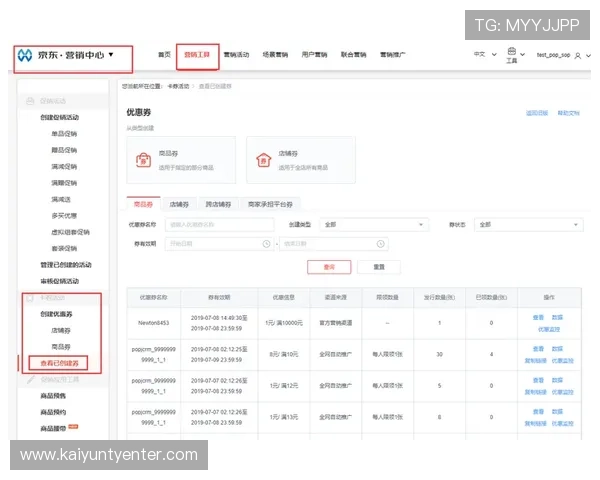600x480 pixels.
Task: Open the 用户营销 nav item
Action: (314, 55)
